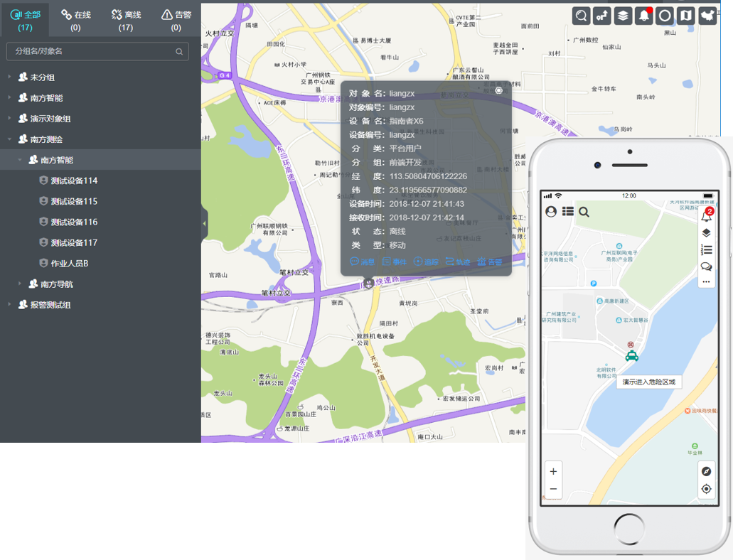
Task: Open alarm notifications bell in top toolbar
Action: [644, 16]
